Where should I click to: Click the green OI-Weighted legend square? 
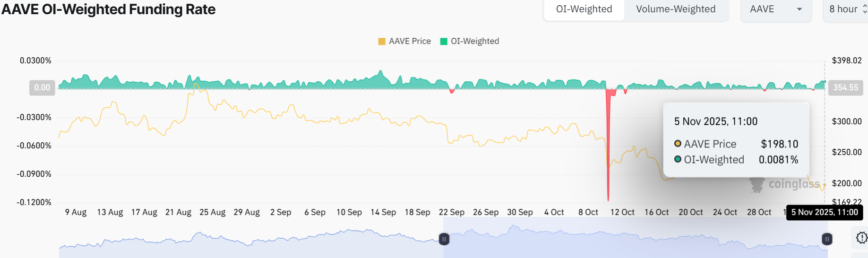tap(444, 42)
